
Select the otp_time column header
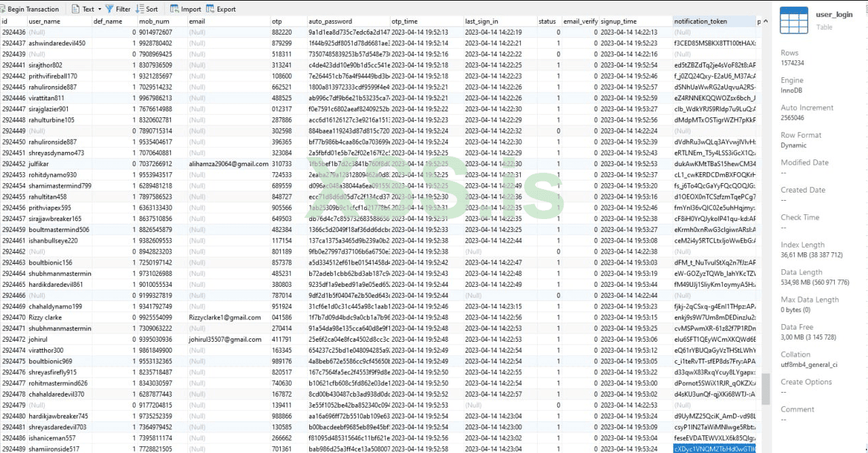(x=427, y=21)
